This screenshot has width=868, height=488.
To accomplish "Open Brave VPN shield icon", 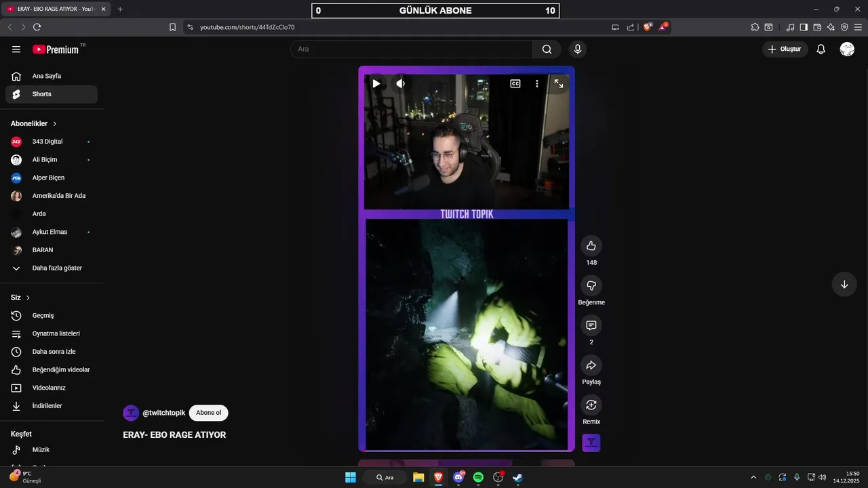I will 844,27.
